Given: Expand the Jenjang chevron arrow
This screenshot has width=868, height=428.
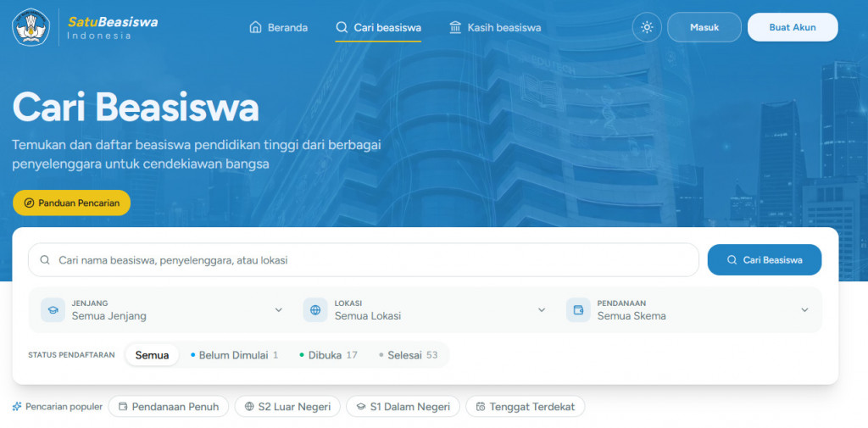Looking at the screenshot, I should click(x=278, y=310).
